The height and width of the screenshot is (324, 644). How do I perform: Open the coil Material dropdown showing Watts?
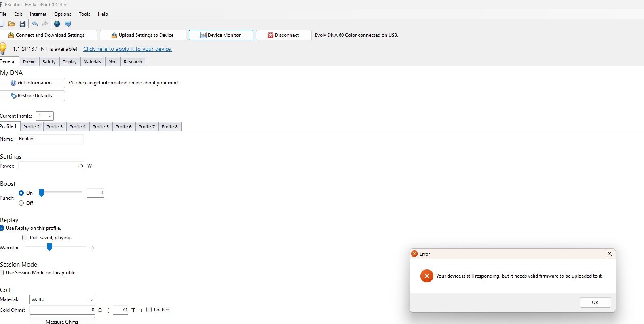62,300
